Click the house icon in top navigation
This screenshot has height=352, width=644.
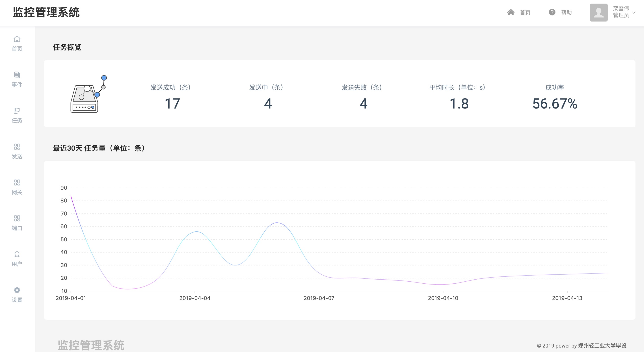511,12
